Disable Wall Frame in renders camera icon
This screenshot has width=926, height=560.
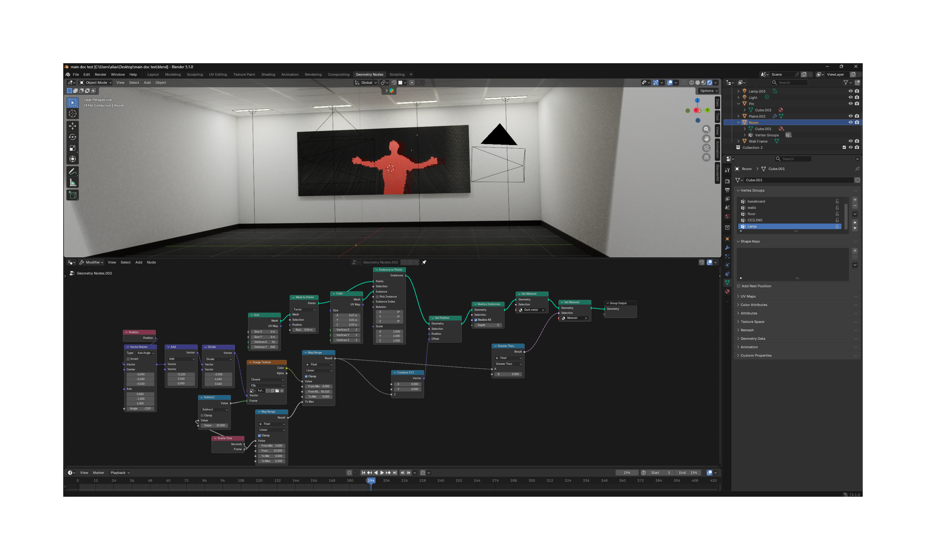click(857, 141)
